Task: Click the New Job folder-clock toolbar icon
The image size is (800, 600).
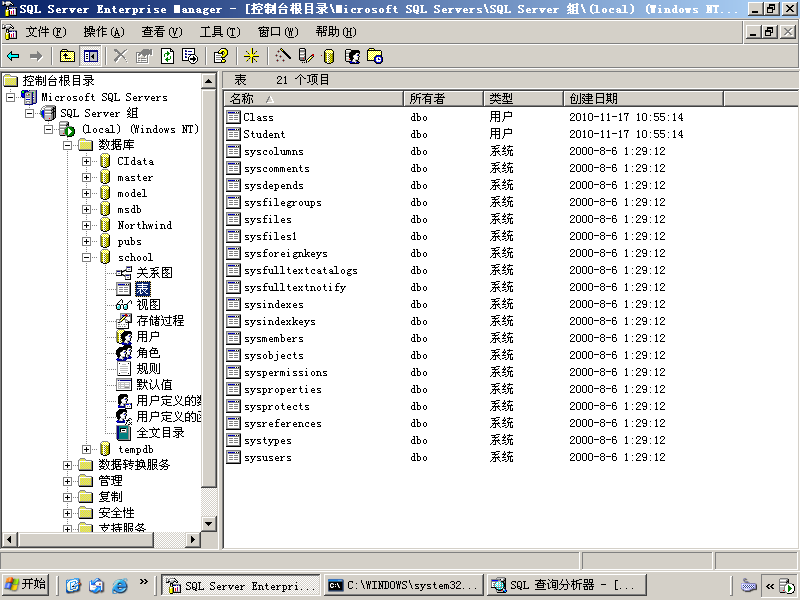Action: [375, 56]
